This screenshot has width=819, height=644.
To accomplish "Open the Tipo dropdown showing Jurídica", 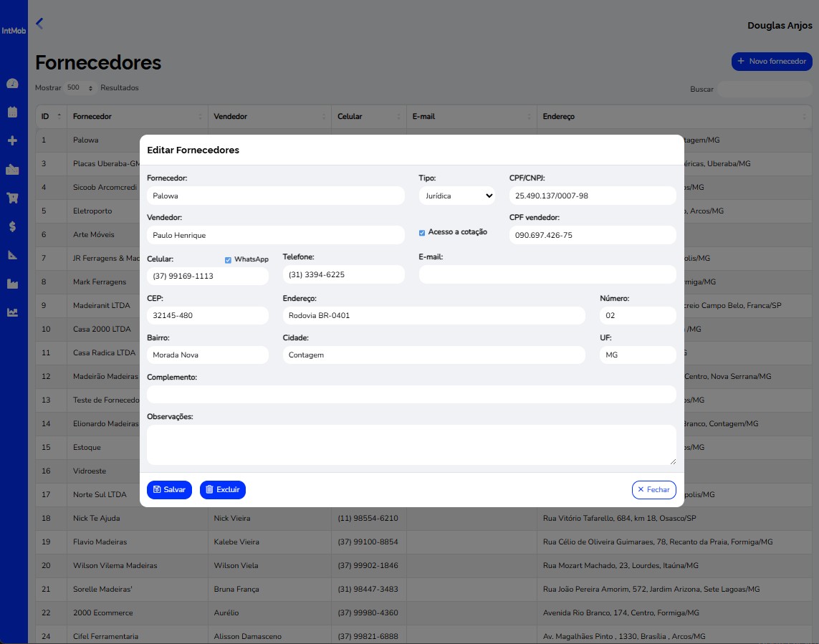I will point(456,196).
